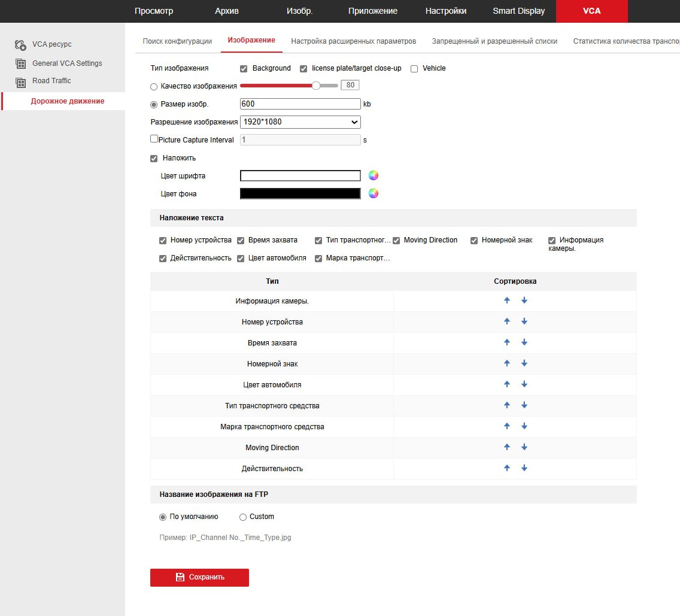Move Тип транспортного средства row up
This screenshot has height=616, width=680.
click(x=506, y=405)
